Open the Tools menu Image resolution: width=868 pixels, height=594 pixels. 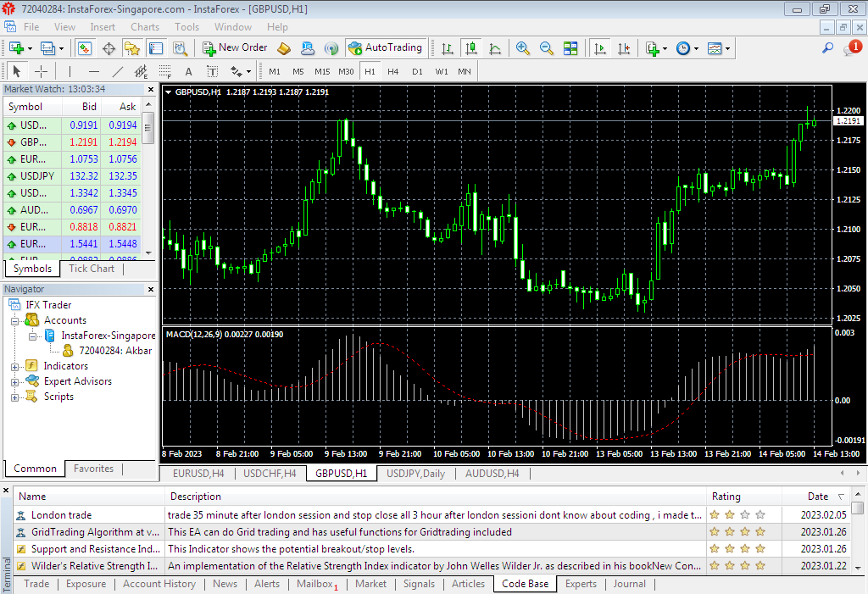tap(186, 27)
